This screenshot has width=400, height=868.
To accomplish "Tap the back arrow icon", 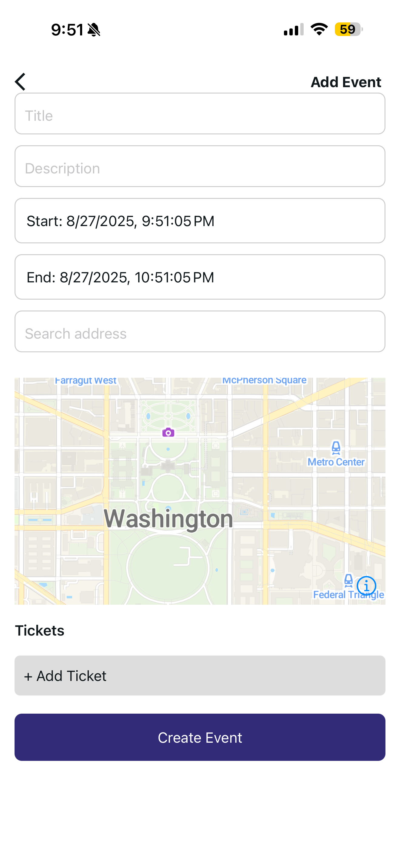I will pyautogui.click(x=20, y=81).
